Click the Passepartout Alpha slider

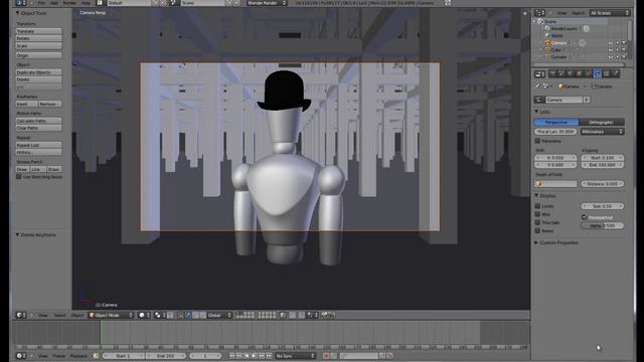[602, 226]
